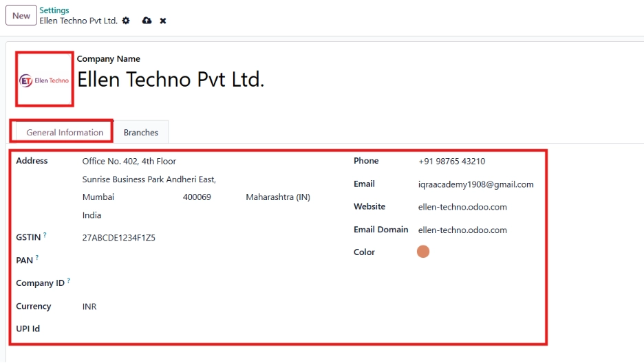Edit the company name Ellen Techno Pvt Ltd.
The image size is (644, 363).
(171, 79)
